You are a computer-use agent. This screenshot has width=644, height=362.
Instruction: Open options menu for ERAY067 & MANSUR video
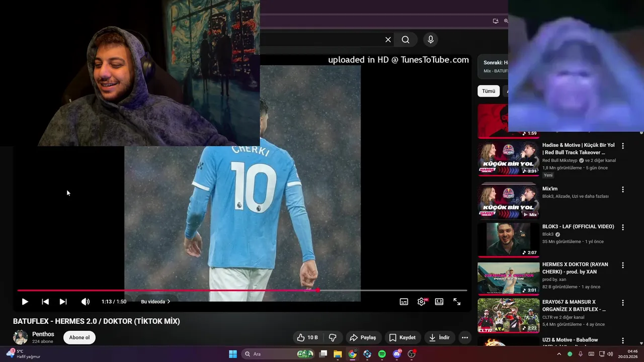coord(623,303)
